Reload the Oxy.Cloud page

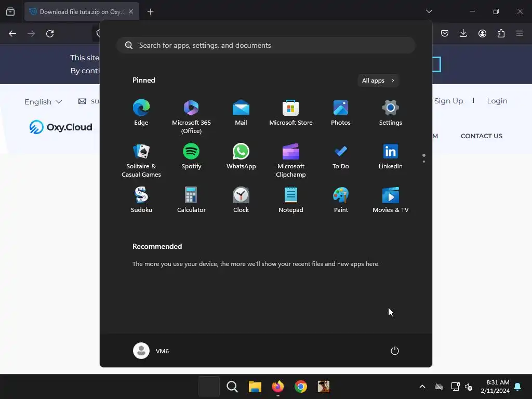[x=50, y=34]
